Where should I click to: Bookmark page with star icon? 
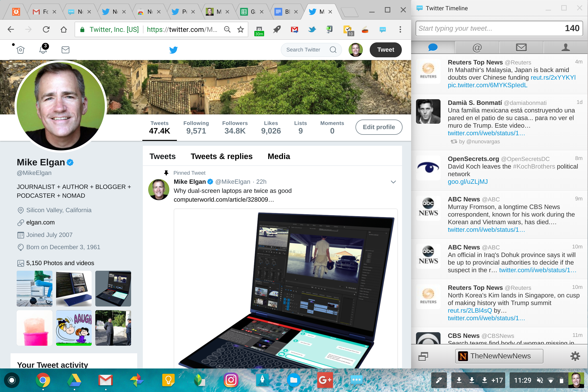pyautogui.click(x=241, y=29)
